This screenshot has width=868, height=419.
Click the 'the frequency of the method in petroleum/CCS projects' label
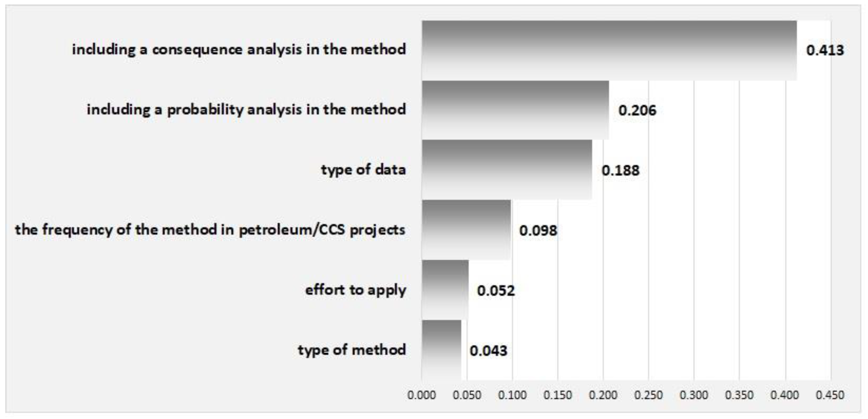tap(210, 230)
